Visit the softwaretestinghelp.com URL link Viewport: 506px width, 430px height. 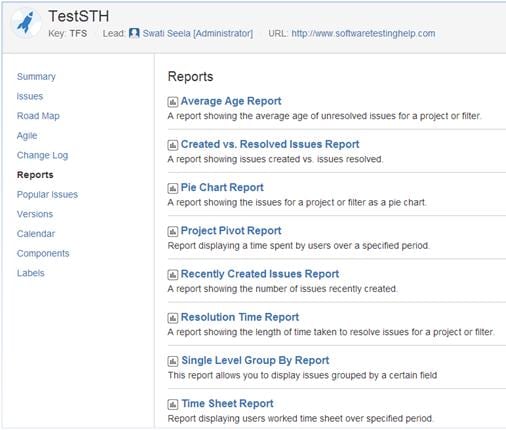click(363, 33)
